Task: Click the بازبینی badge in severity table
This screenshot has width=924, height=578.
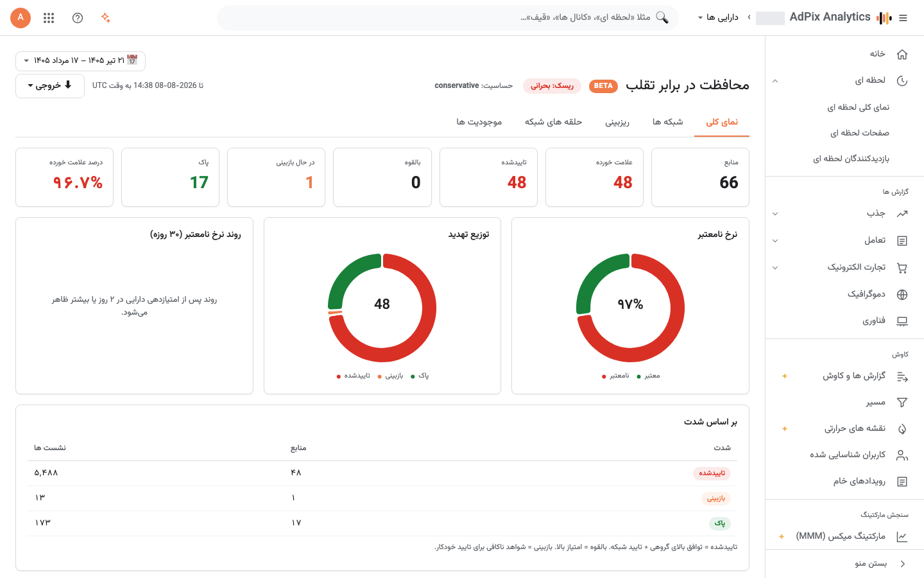Action: (716, 498)
